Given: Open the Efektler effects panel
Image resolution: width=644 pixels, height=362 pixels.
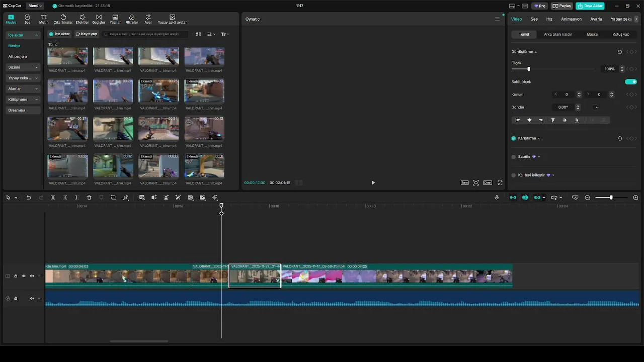Looking at the screenshot, I should click(x=82, y=19).
